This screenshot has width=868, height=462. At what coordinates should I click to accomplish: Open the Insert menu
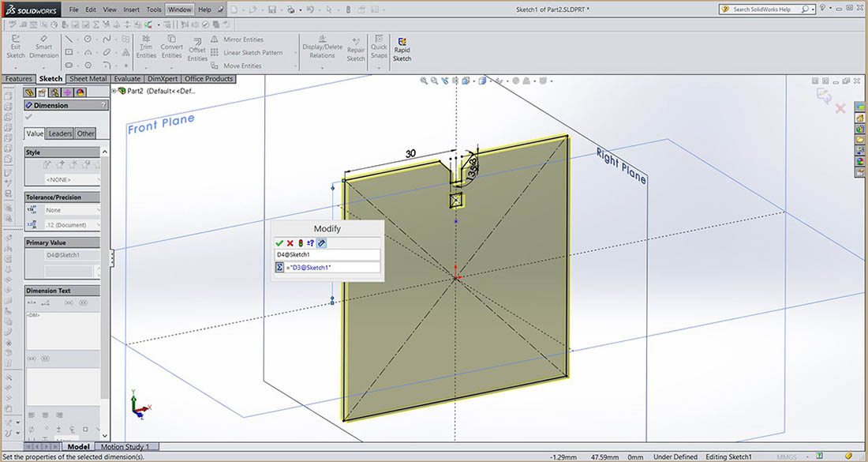pyautogui.click(x=131, y=9)
